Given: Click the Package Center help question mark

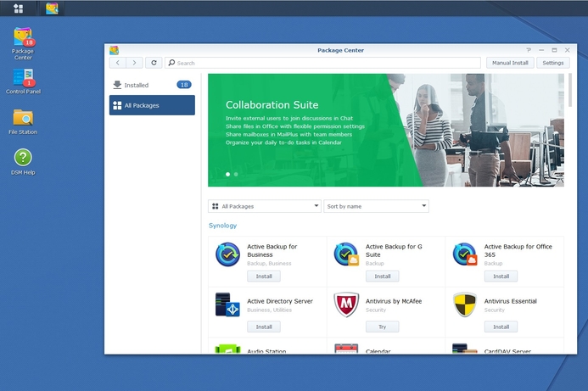Looking at the screenshot, I should click(529, 50).
